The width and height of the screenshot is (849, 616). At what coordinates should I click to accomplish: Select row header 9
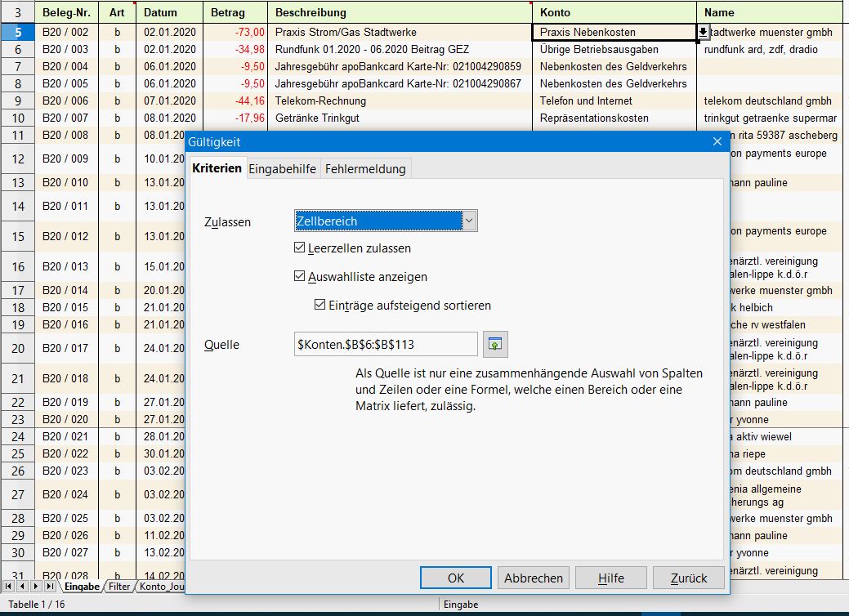pos(17,100)
